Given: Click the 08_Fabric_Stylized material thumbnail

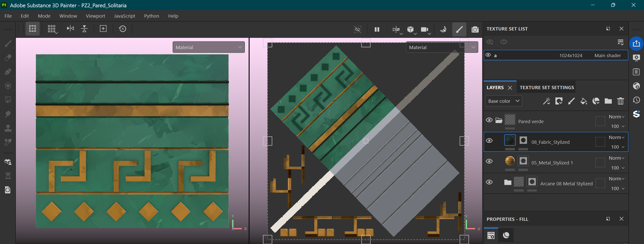Looking at the screenshot, I should point(510,140).
